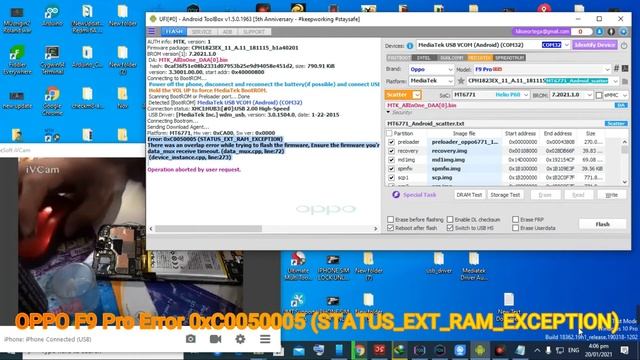Open the Brand dropdown showing Oppo

(x=450, y=69)
